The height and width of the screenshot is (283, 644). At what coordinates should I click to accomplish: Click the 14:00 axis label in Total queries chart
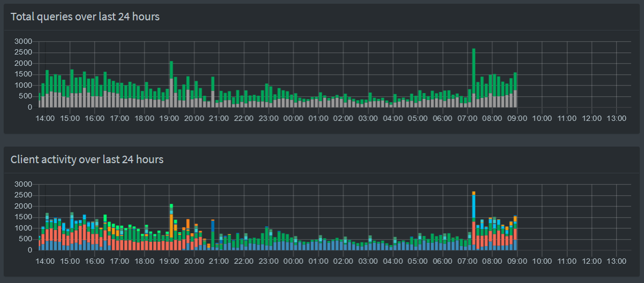click(x=45, y=118)
